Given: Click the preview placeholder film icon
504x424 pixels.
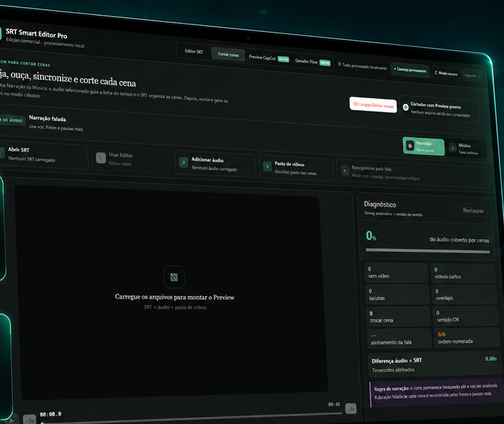Looking at the screenshot, I should click(174, 277).
